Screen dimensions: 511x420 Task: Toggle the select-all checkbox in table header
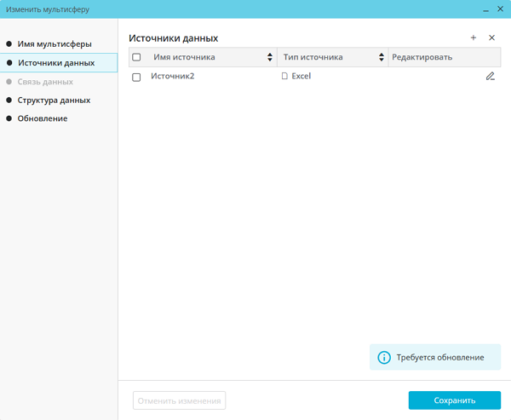tap(136, 58)
